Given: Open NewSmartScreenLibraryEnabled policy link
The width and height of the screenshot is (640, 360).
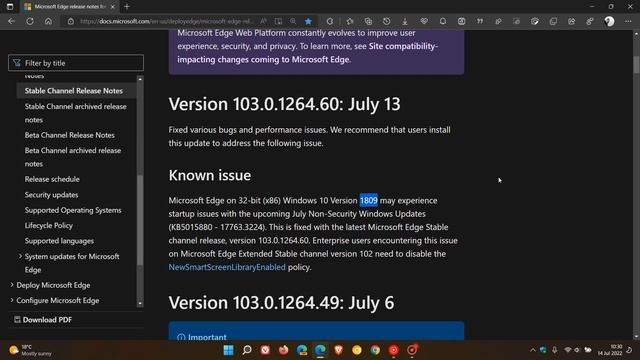Looking at the screenshot, I should click(227, 267).
